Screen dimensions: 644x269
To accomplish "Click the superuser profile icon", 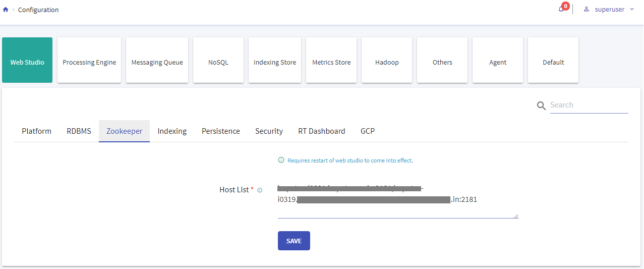I will (x=587, y=9).
